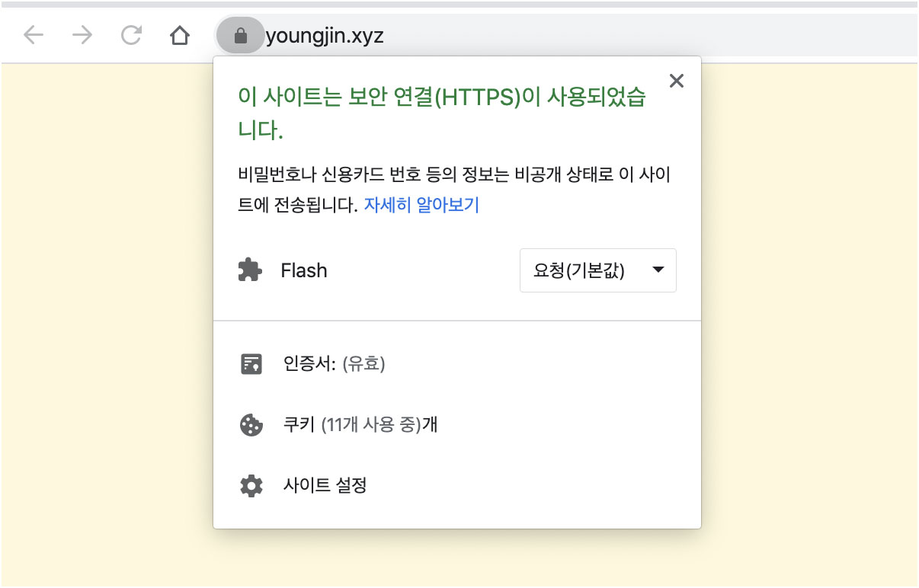919x588 pixels.
Task: Follow the 자세히 알아보기 link
Action: tap(421, 205)
